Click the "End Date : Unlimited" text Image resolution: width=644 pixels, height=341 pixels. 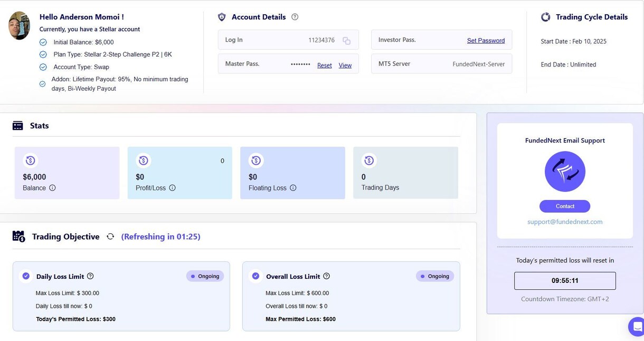pyautogui.click(x=569, y=64)
